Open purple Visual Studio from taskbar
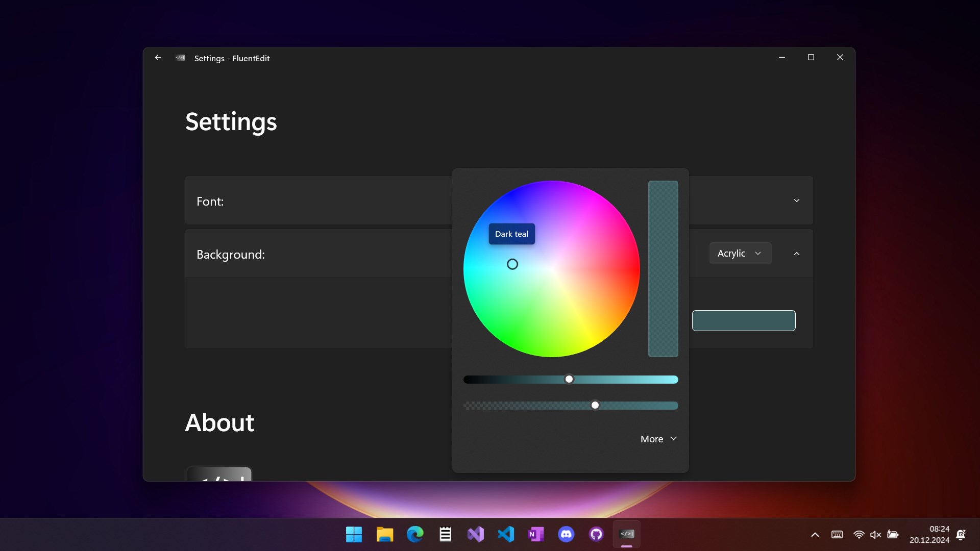Viewport: 980px width, 551px height. (475, 534)
